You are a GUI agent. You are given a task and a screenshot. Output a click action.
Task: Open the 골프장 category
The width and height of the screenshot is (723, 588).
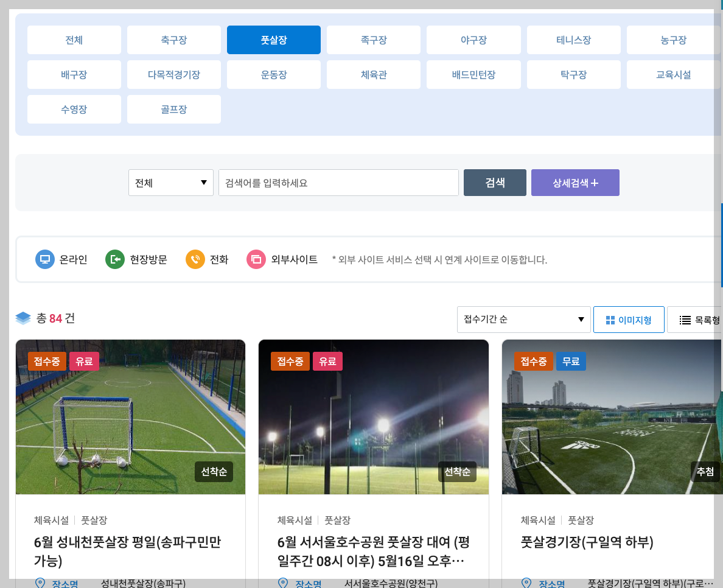[174, 110]
